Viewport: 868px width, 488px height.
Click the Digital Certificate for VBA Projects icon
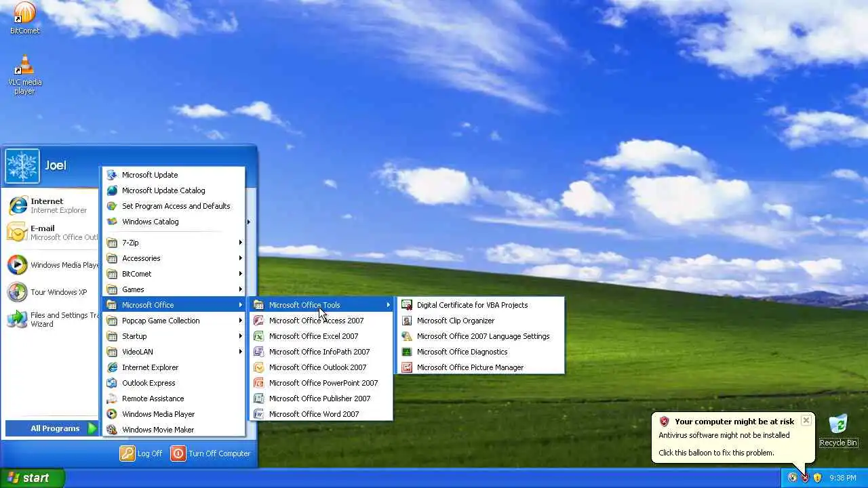coord(407,305)
